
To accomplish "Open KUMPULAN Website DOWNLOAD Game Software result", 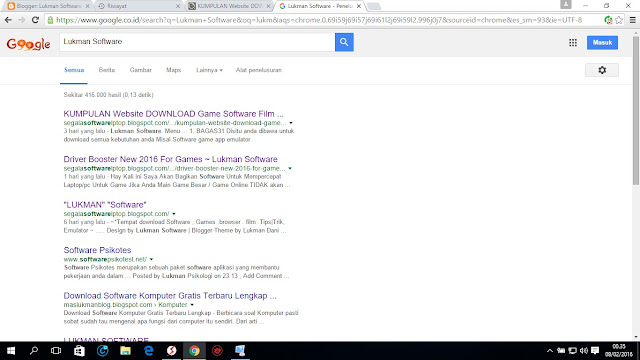I will click(173, 114).
